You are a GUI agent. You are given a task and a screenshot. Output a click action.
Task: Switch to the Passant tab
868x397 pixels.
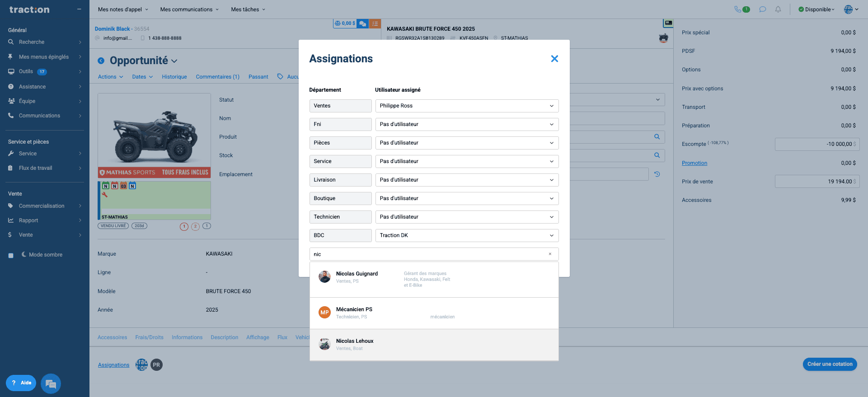258,77
